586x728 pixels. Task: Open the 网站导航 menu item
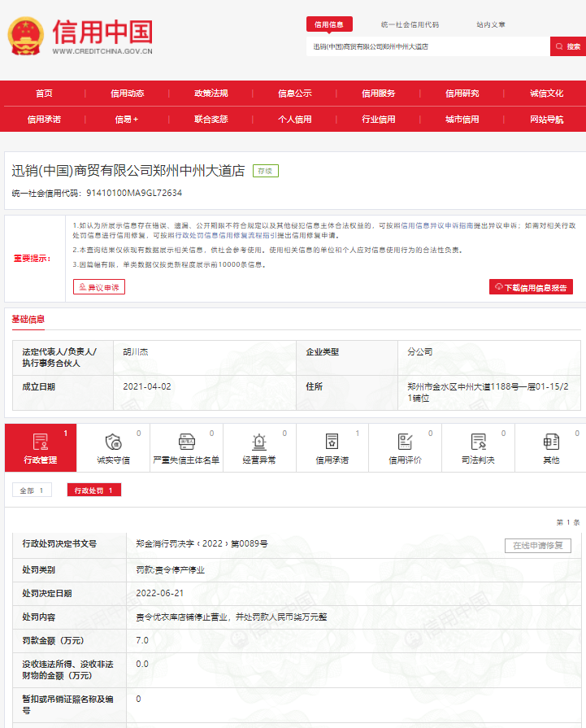coord(546,120)
